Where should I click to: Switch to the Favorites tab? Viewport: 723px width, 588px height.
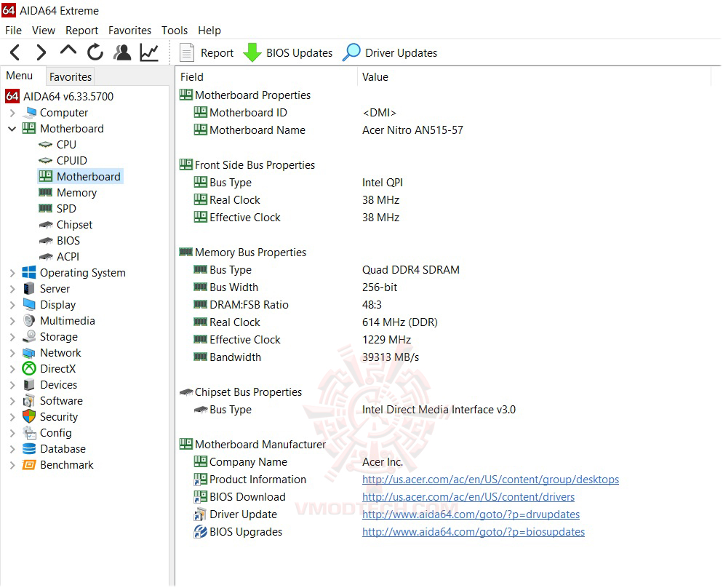[x=71, y=76]
